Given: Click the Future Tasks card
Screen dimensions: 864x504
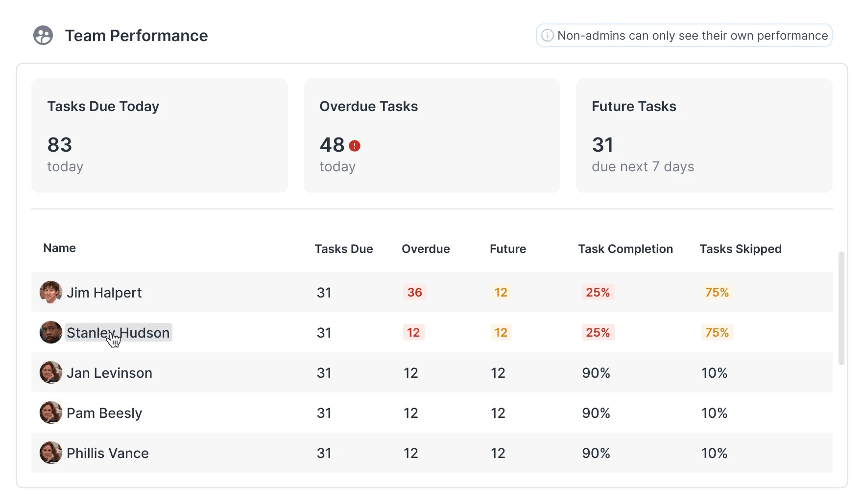Looking at the screenshot, I should [704, 136].
